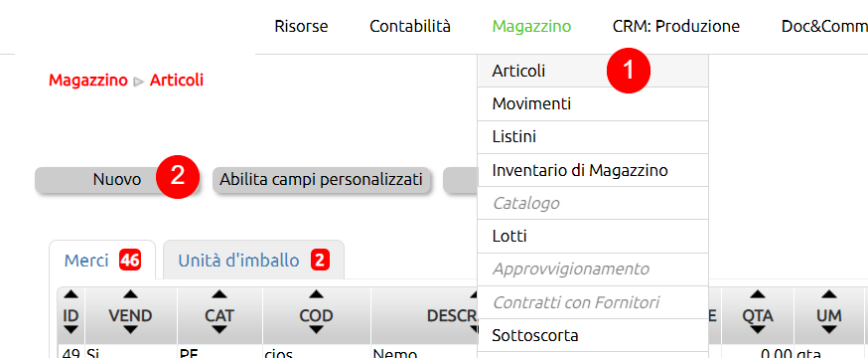Sort COD column ascending arrow

click(x=316, y=294)
